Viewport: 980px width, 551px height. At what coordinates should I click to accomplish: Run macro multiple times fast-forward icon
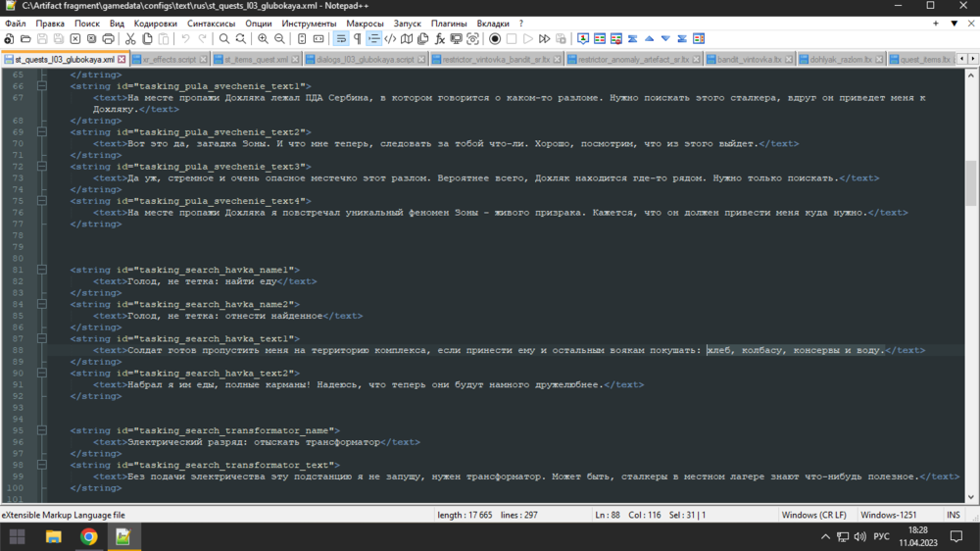click(544, 39)
